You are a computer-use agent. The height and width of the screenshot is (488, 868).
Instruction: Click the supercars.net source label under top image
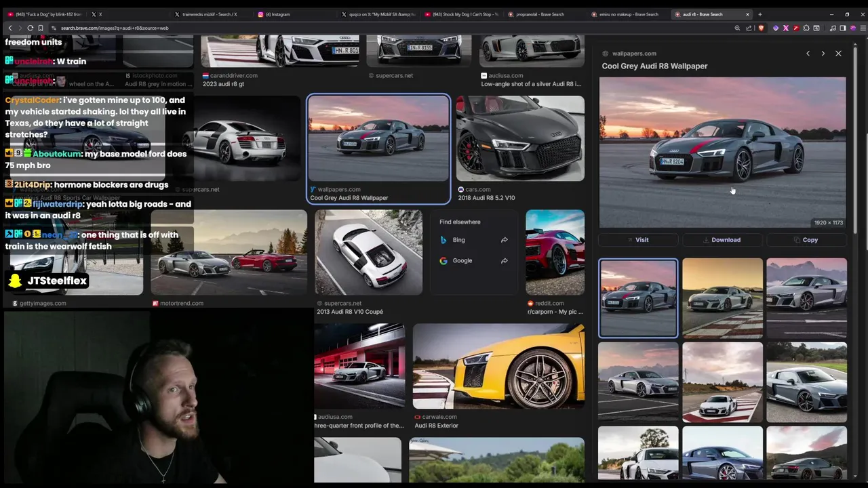coord(394,75)
